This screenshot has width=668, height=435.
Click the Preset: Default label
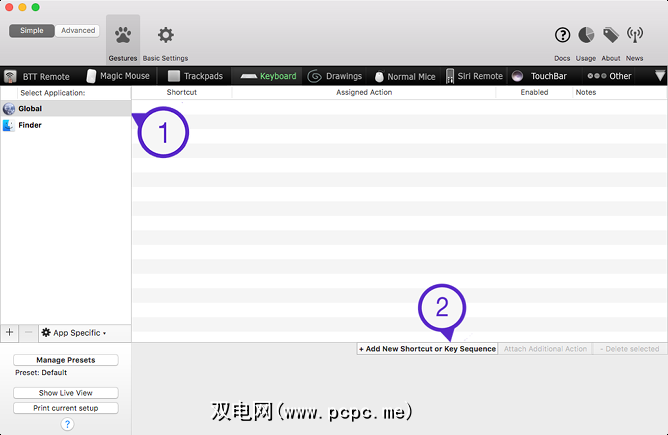41,373
